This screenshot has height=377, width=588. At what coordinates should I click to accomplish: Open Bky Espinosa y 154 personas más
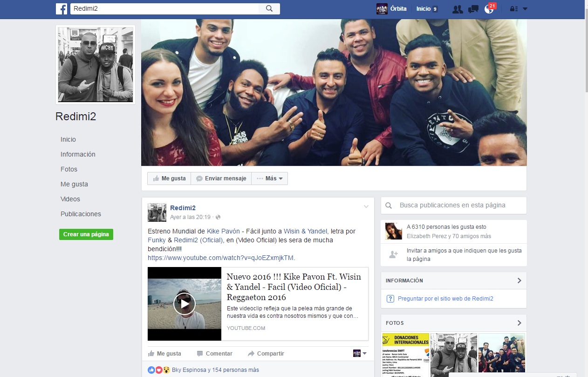(215, 370)
